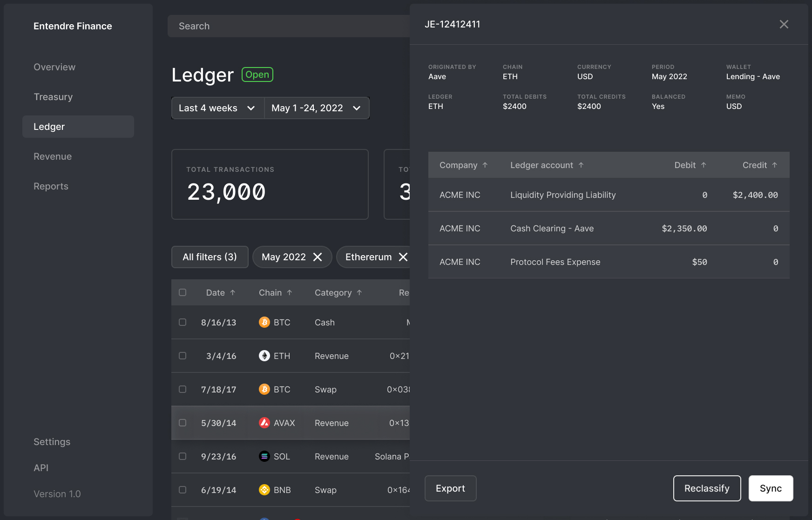The width and height of the screenshot is (812, 520).
Task: Open Reports from the sidebar
Action: click(x=51, y=186)
